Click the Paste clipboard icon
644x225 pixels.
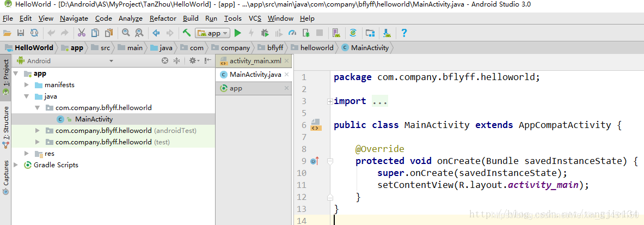point(109,33)
